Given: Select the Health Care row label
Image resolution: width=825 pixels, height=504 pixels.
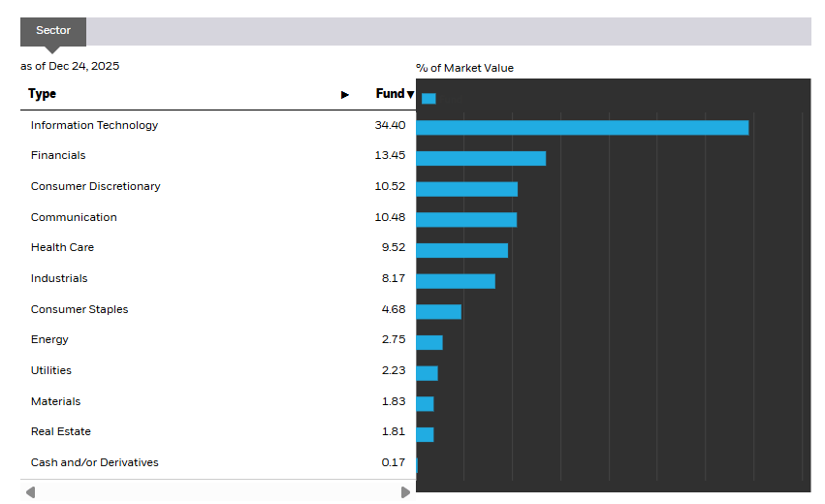Looking at the screenshot, I should click(62, 247).
